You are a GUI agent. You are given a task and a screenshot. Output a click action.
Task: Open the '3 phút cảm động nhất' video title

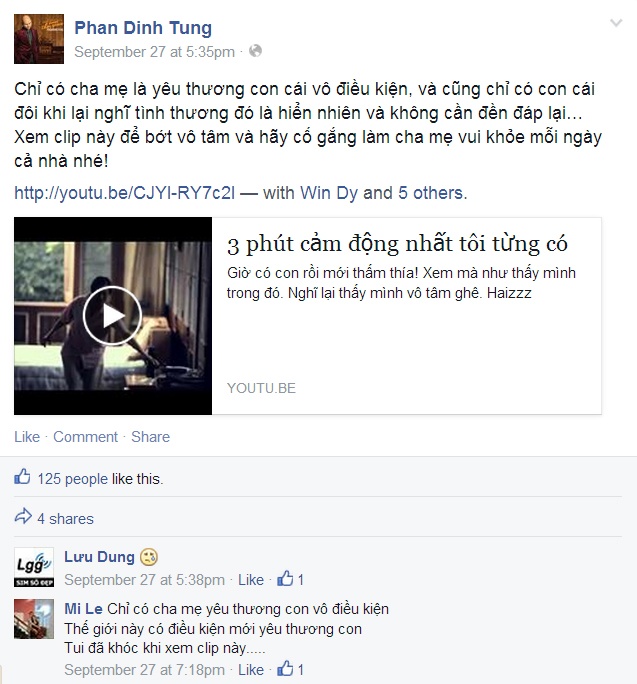(397, 244)
